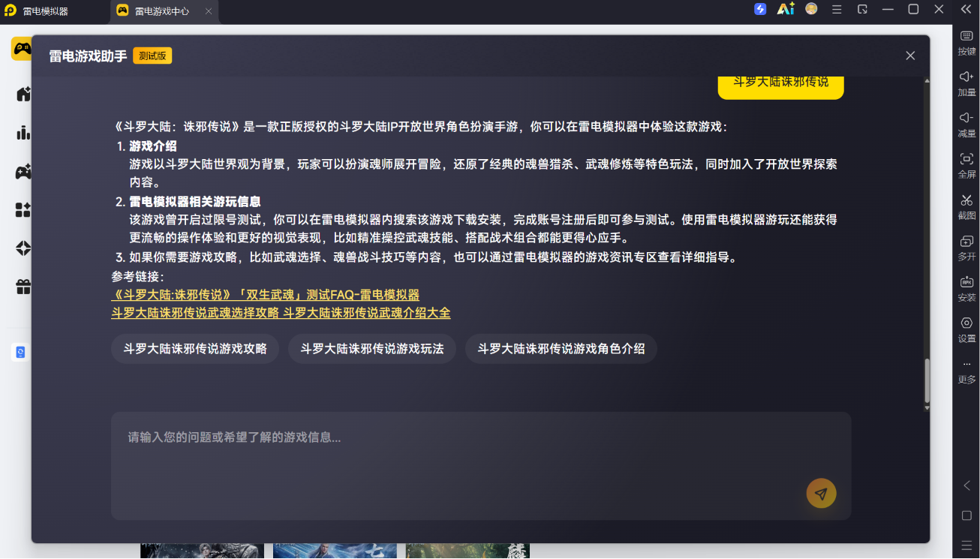Image resolution: width=980 pixels, height=559 pixels.
Task: Click the 雷电游戏助手 dialog title
Action: pyautogui.click(x=88, y=56)
